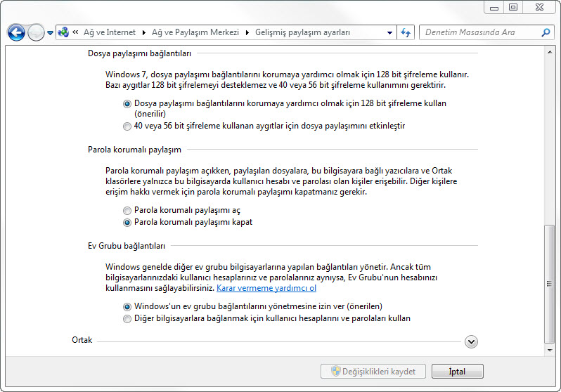Expand the hidden breadcrumb chevron «
561x392 pixels.
coord(75,32)
